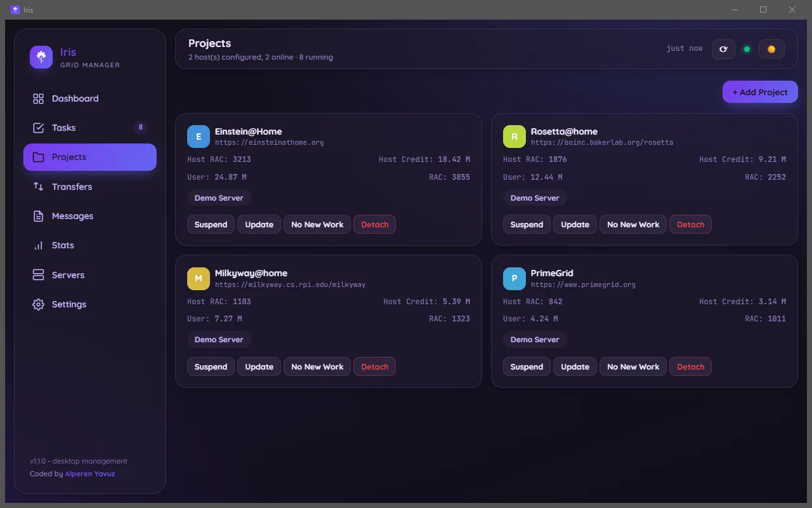This screenshot has height=508, width=812.
Task: Click the v1.1.0 version footer text
Action: [x=79, y=461]
